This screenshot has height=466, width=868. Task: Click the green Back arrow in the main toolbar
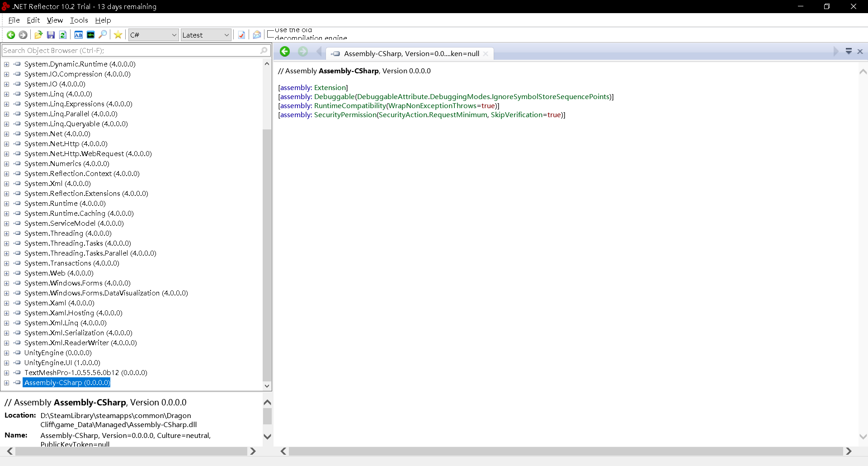coord(11,35)
